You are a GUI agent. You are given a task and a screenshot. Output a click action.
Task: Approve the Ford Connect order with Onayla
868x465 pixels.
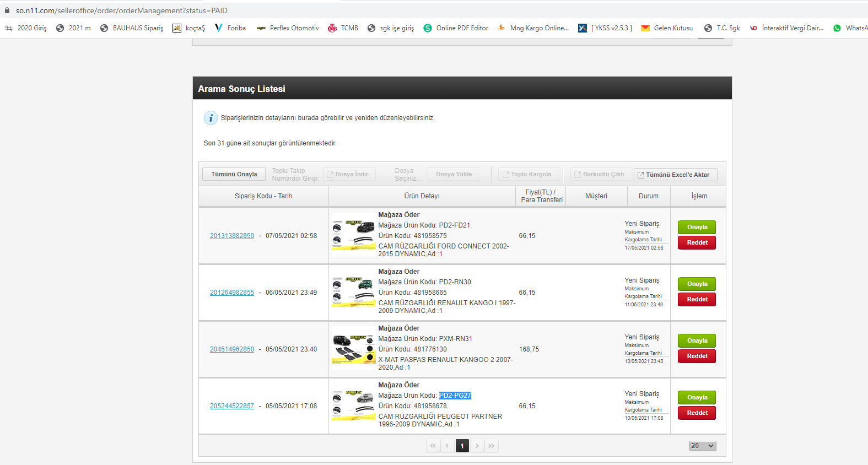(697, 227)
